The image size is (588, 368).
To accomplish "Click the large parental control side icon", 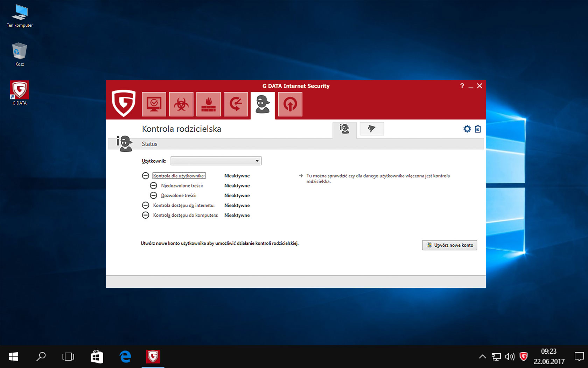I will point(124,144).
